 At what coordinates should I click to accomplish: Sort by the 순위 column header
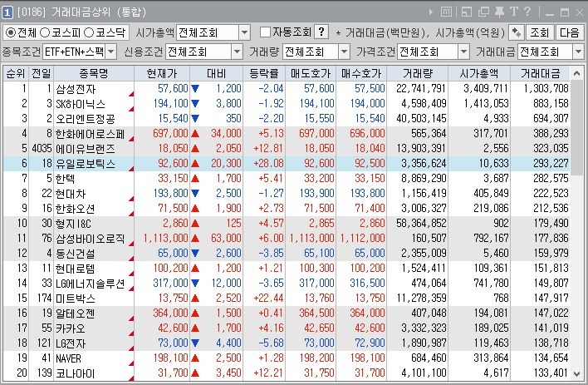(16, 74)
